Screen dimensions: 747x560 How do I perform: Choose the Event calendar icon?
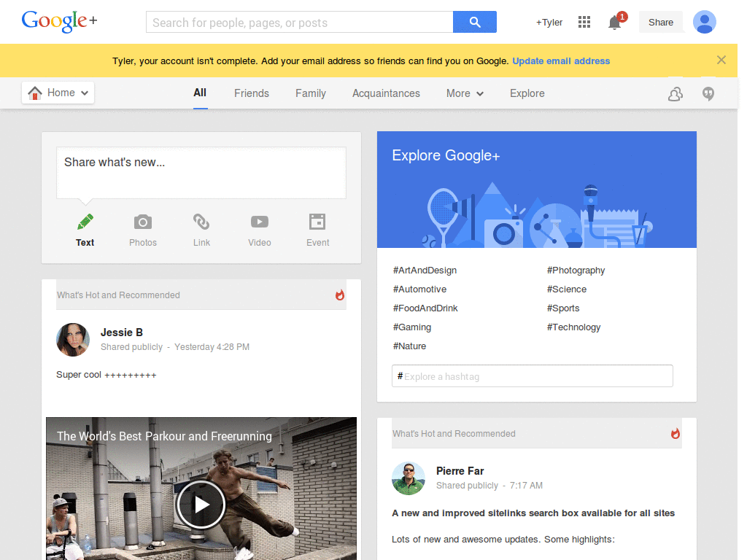pos(317,222)
